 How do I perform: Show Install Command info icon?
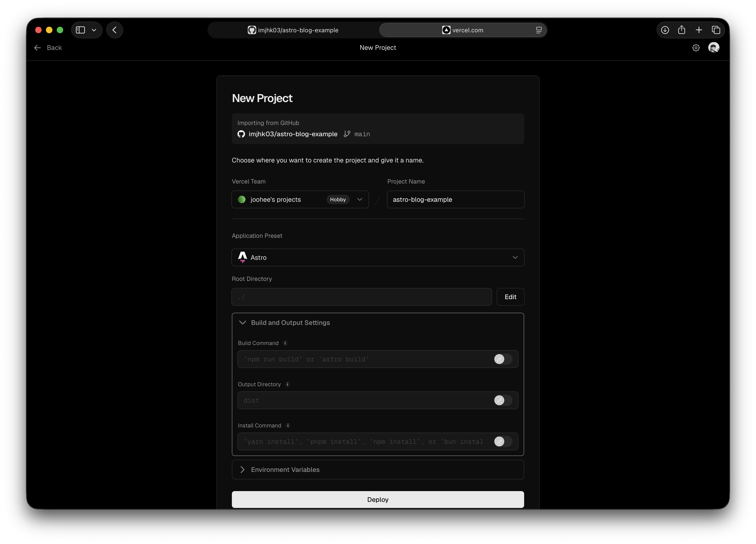[288, 426]
